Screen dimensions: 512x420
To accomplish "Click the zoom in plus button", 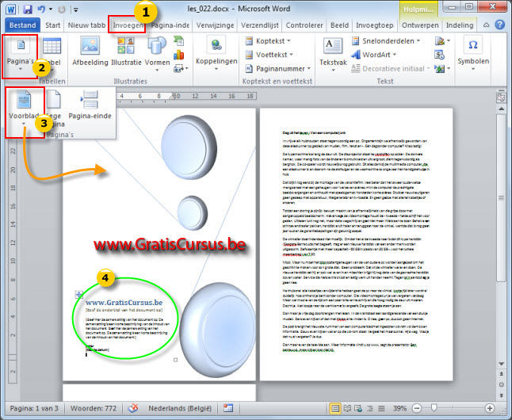I will point(490,408).
